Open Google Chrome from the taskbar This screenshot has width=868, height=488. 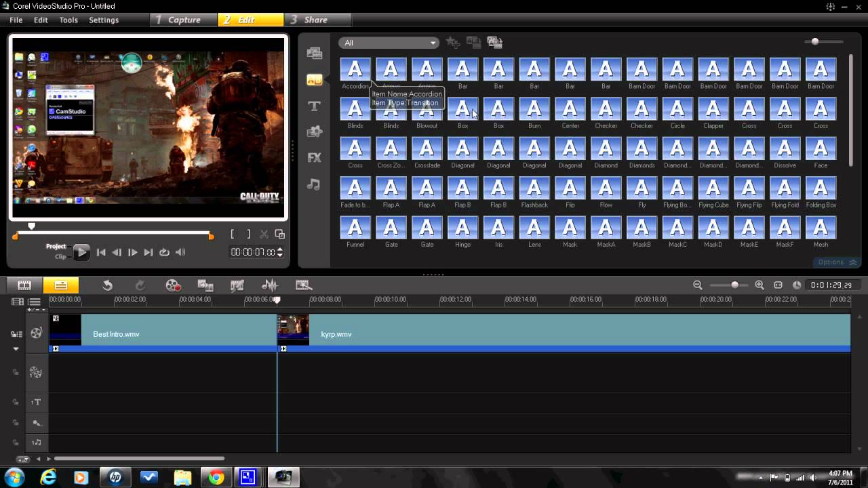tap(216, 478)
